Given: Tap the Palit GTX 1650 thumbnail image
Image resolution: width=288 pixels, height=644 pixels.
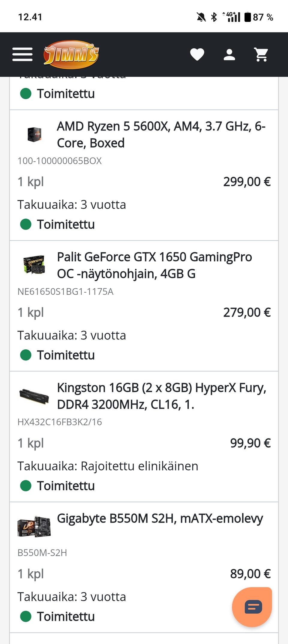Looking at the screenshot, I should point(34,264).
